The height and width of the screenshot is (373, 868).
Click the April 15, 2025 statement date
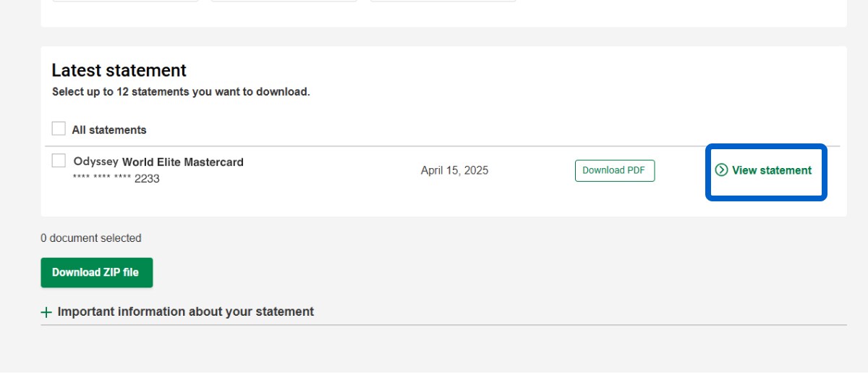point(454,171)
